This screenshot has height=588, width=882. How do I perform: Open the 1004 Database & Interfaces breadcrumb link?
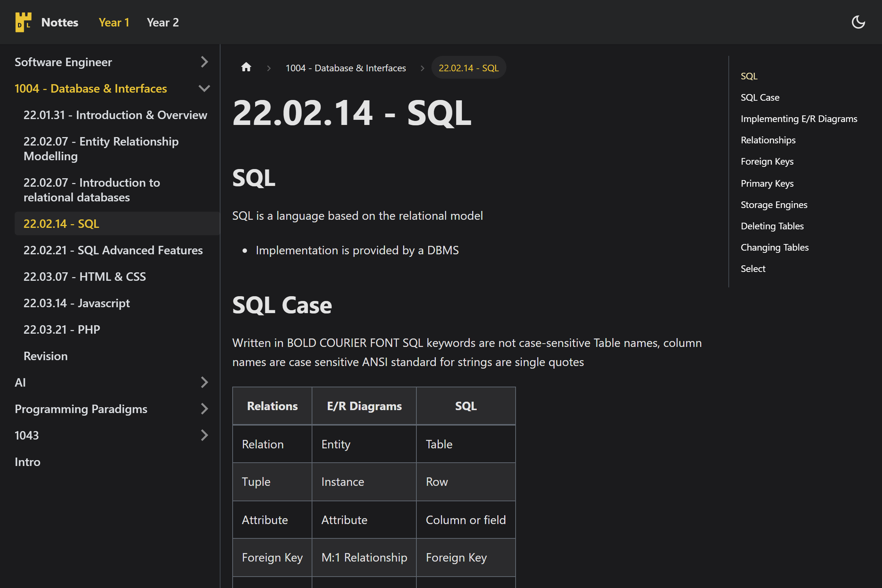[x=345, y=68]
